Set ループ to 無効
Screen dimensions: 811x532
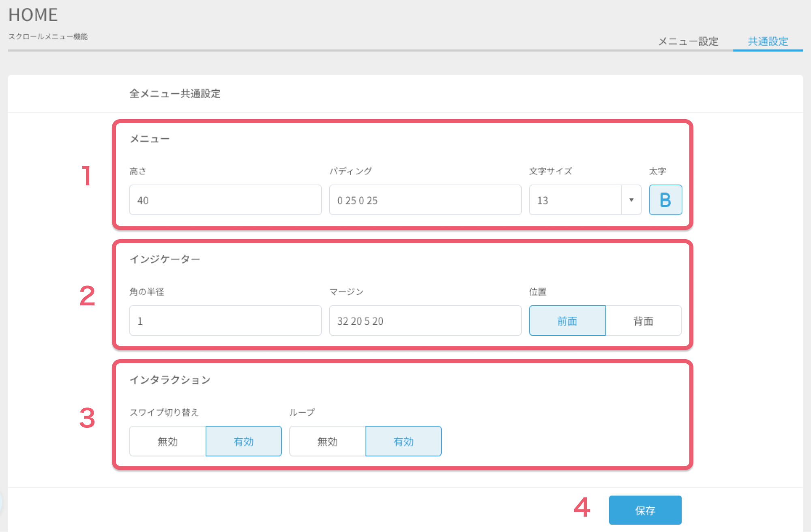[328, 441]
